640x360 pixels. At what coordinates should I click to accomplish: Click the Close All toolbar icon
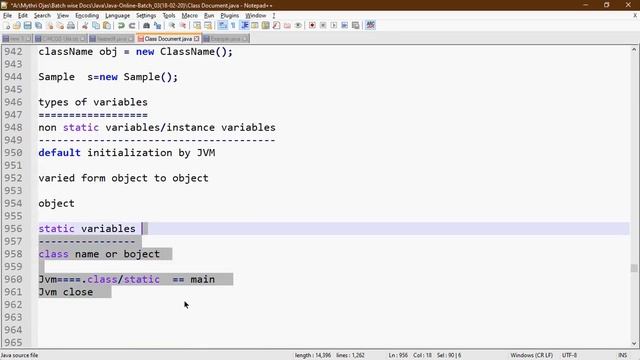(60, 25)
